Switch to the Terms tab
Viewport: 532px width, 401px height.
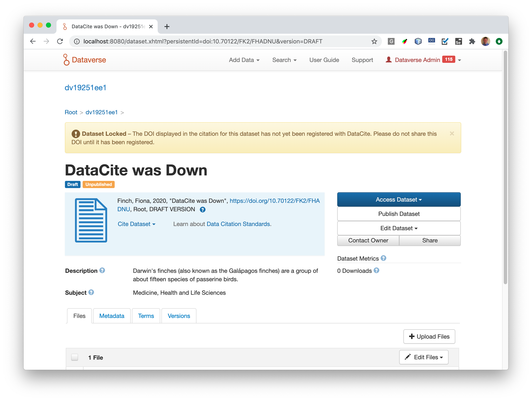[x=146, y=316]
